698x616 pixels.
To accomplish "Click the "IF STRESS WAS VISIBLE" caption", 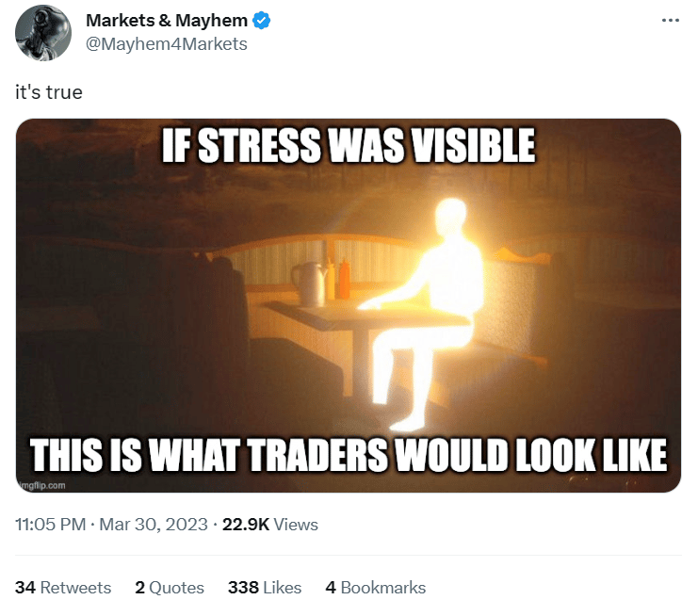I will pyautogui.click(x=349, y=145).
